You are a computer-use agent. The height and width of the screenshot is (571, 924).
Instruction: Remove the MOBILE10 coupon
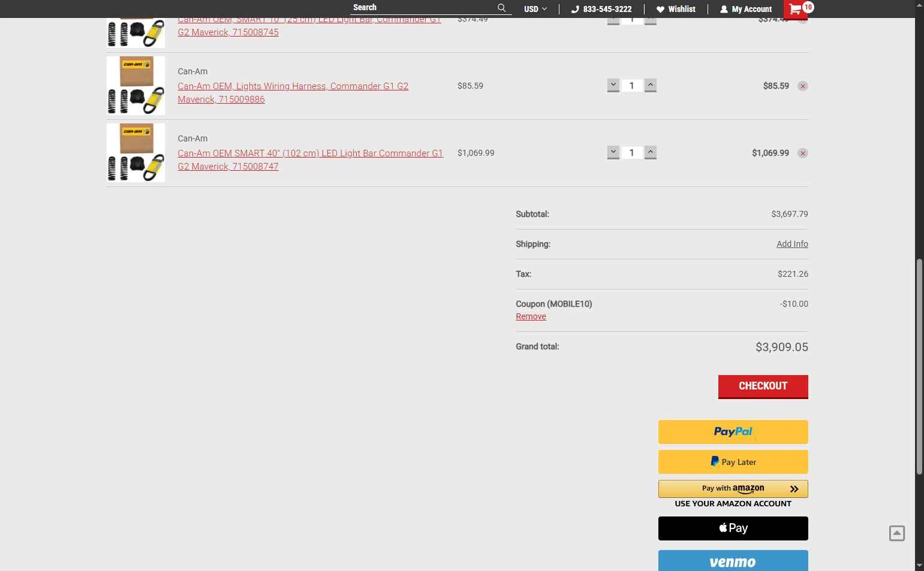pos(531,316)
